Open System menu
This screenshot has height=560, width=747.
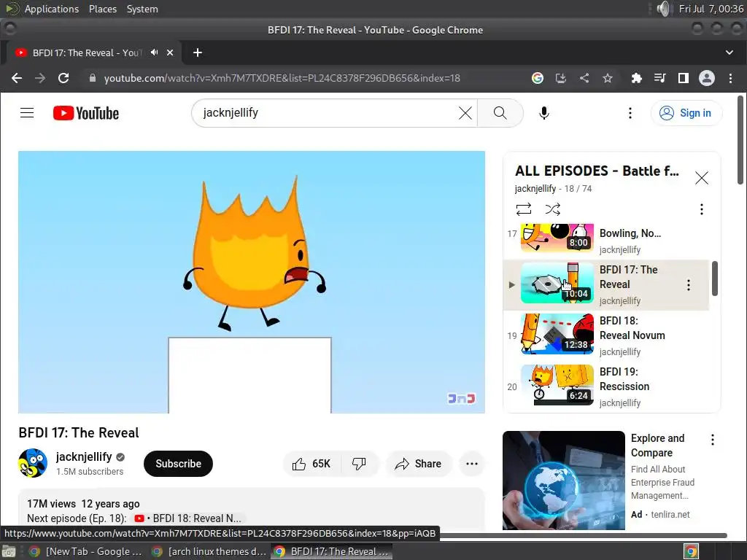142,9
